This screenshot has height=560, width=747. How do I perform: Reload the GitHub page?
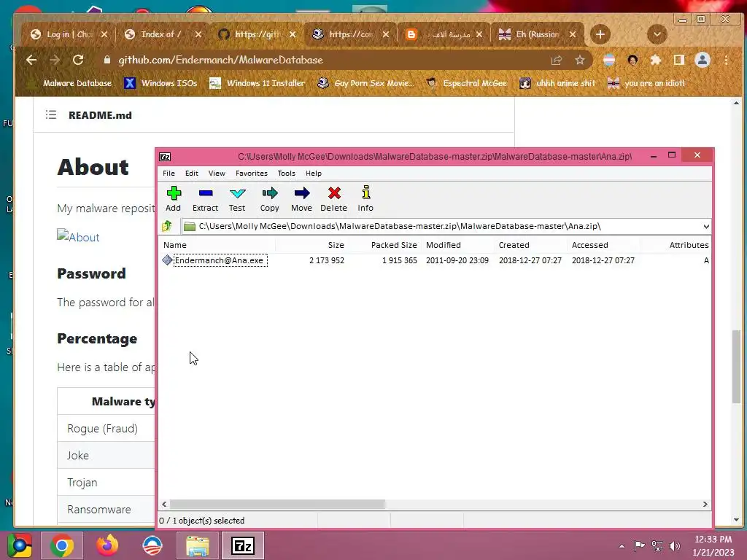(x=78, y=60)
